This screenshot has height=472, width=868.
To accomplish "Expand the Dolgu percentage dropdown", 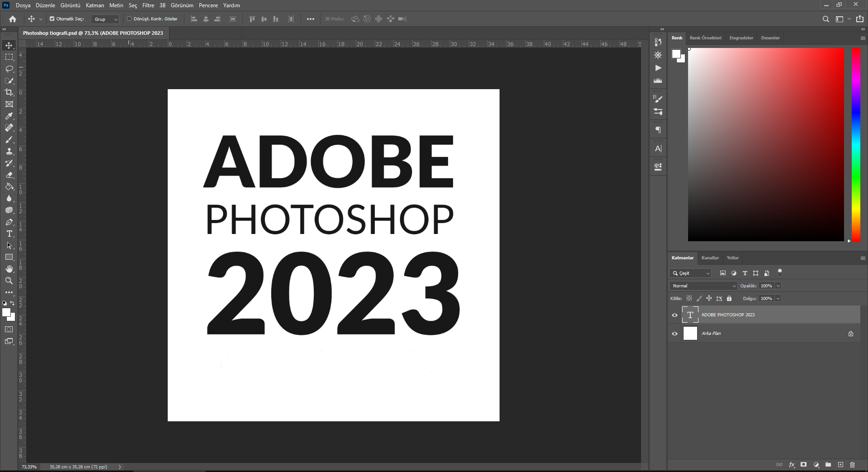I will click(x=778, y=299).
